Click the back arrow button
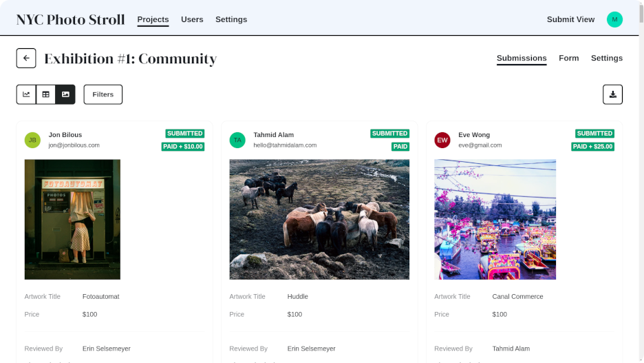Image resolution: width=644 pixels, height=363 pixels. click(x=26, y=58)
